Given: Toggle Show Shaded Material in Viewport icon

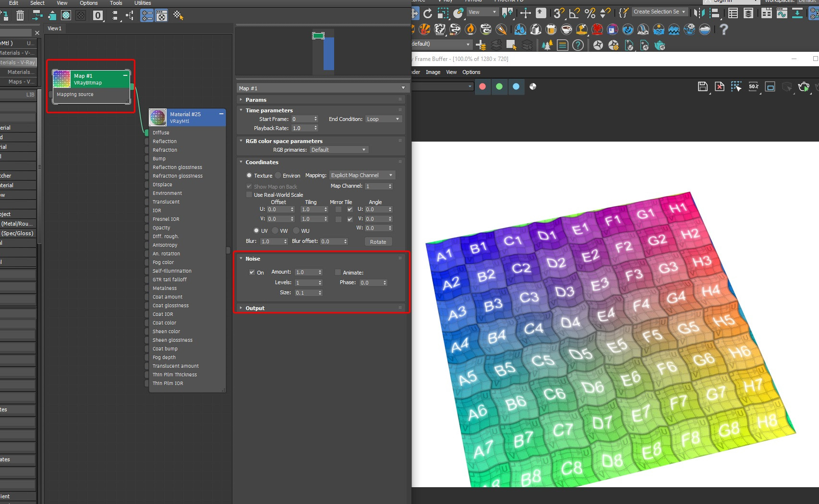Looking at the screenshot, I should point(66,16).
